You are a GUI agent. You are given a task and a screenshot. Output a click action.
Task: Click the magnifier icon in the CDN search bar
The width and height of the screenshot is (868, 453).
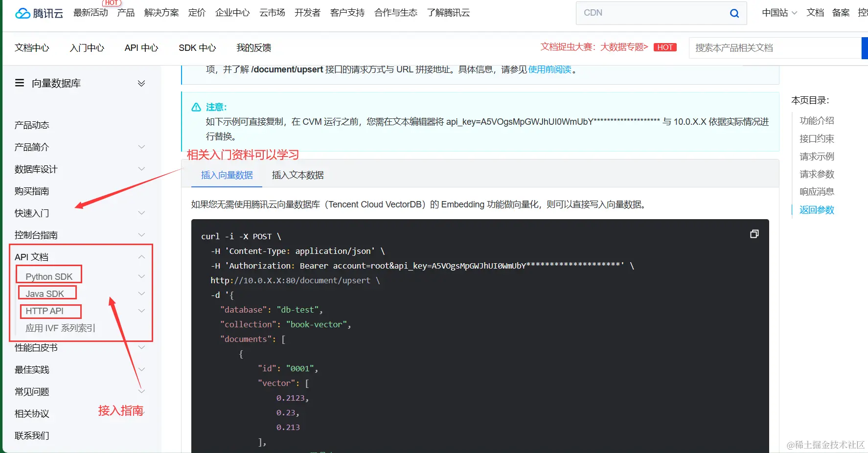point(734,13)
